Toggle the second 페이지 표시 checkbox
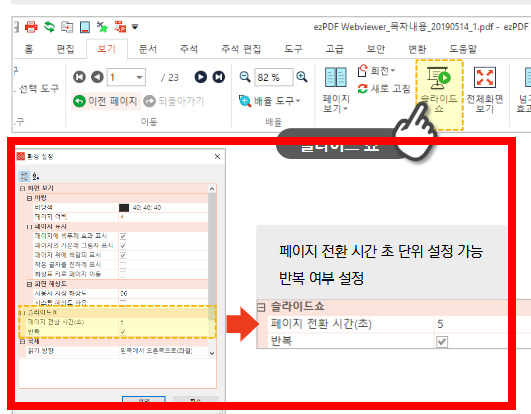 pos(123,245)
